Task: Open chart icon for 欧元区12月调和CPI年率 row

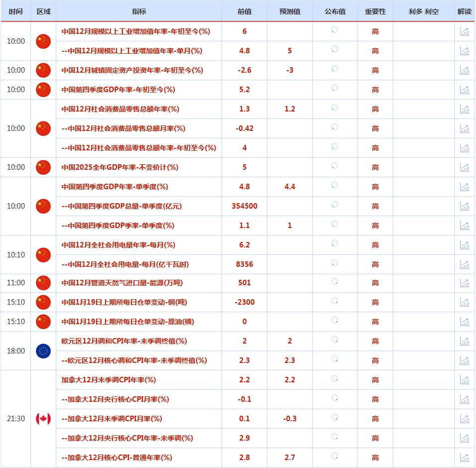Action: tap(465, 342)
